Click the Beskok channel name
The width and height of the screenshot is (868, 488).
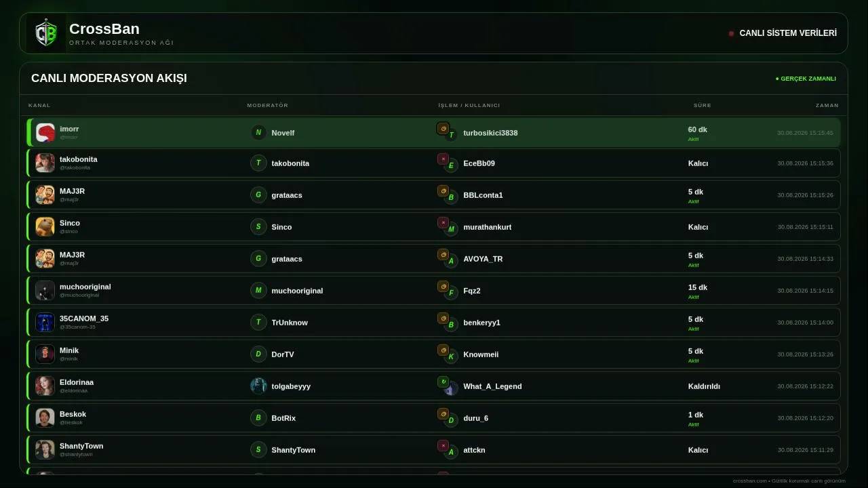tap(73, 414)
